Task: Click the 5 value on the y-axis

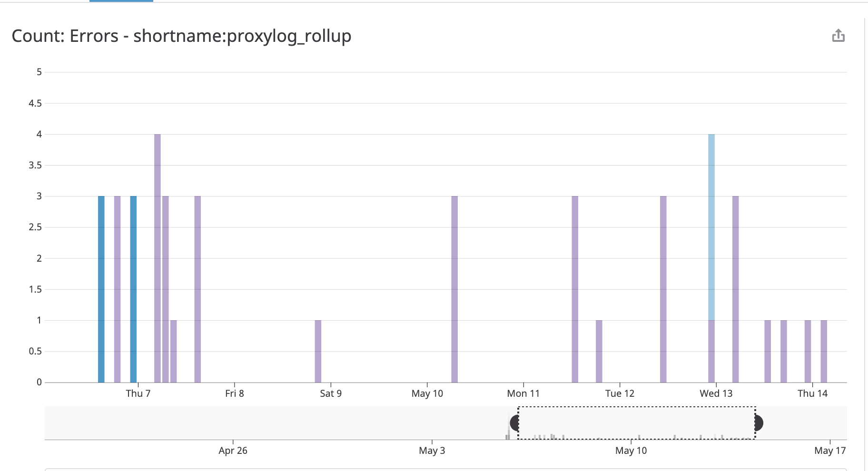Action: [x=38, y=72]
